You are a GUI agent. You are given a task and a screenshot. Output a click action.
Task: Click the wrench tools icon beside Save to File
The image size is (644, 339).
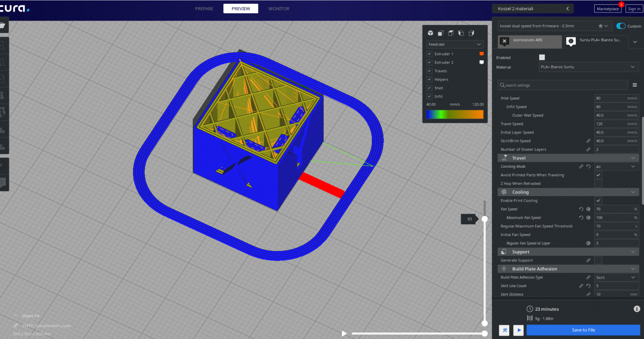click(x=505, y=330)
